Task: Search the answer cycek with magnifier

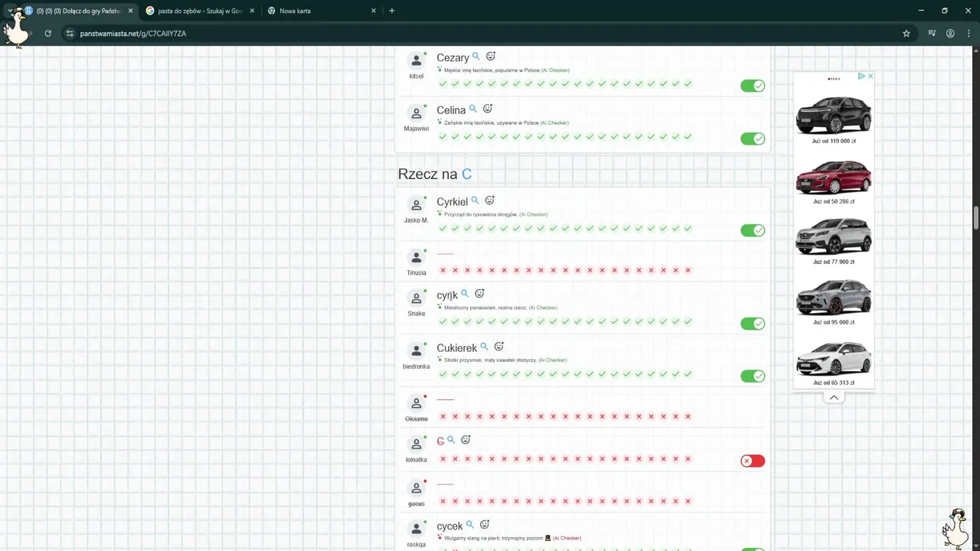Action: tap(470, 525)
